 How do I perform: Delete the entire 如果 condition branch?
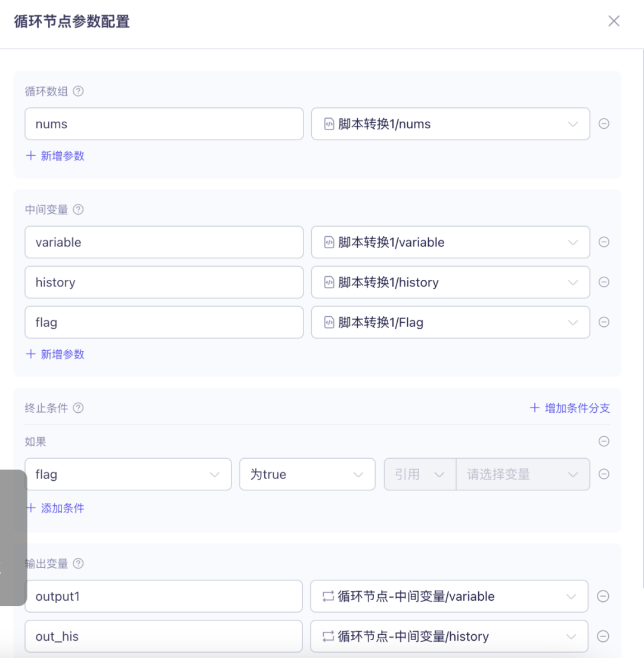(x=604, y=441)
